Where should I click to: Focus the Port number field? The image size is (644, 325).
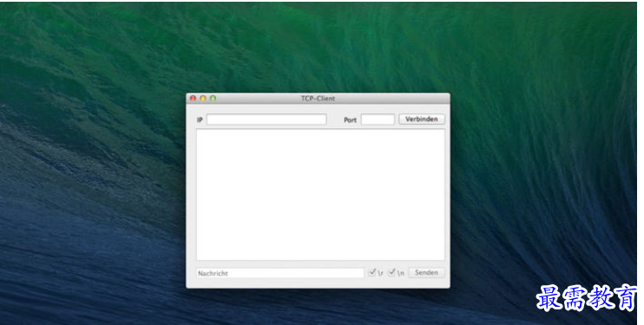[x=378, y=120]
